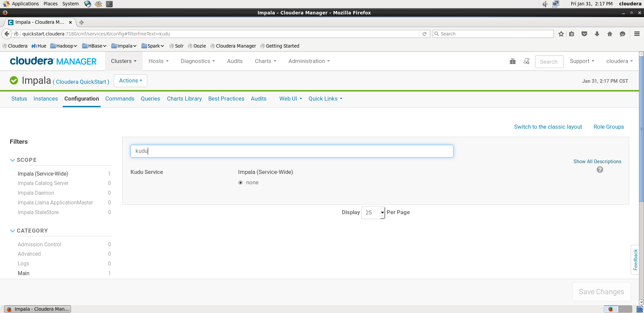Click Switch to the classic layout link
Viewport: 644px width, 313px height.
click(x=548, y=127)
